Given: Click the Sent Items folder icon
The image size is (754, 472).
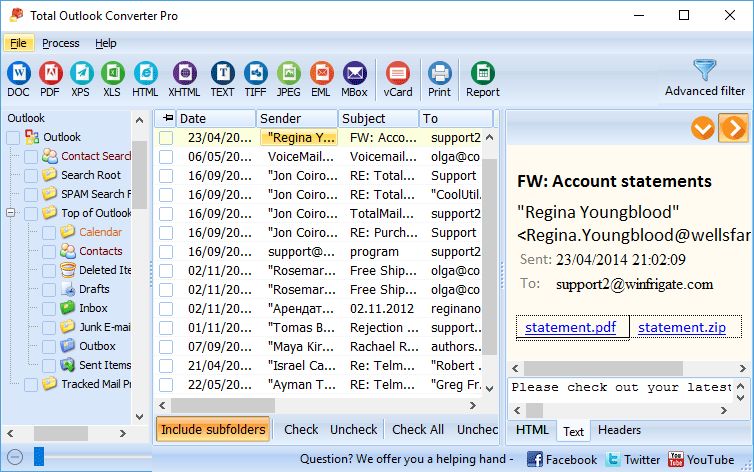Looking at the screenshot, I should click(67, 365).
